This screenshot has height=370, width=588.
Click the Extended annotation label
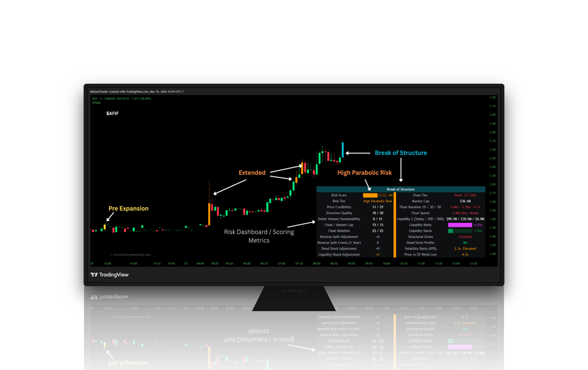click(252, 173)
